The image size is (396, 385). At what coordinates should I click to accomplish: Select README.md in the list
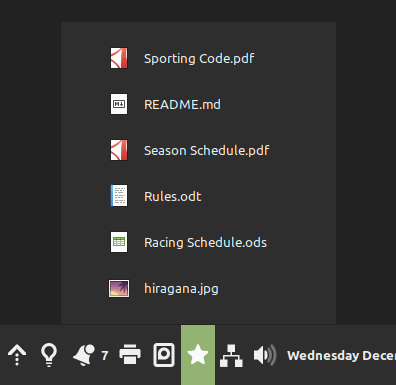pyautogui.click(x=198, y=104)
